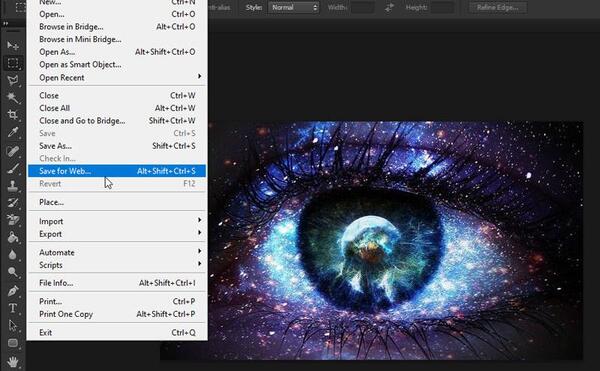Choose Print... menu entry
The height and width of the screenshot is (371, 600).
117,301
